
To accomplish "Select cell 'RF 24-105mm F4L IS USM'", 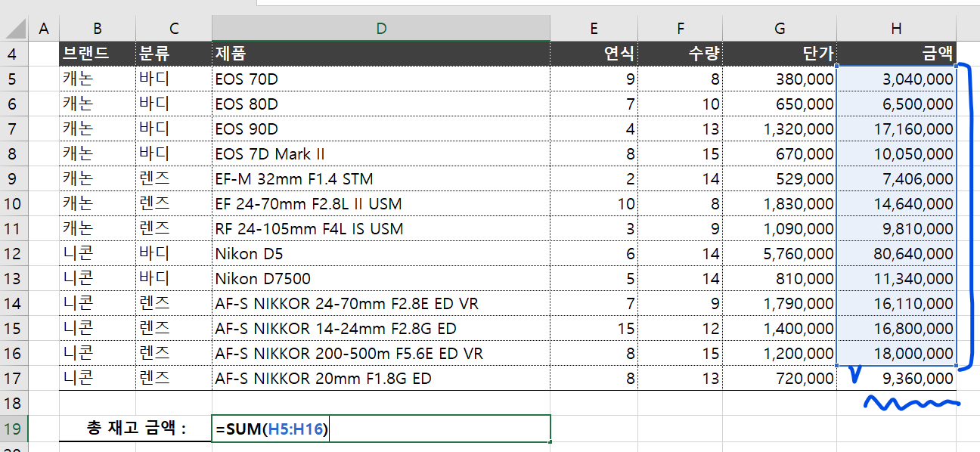I will 381,228.
